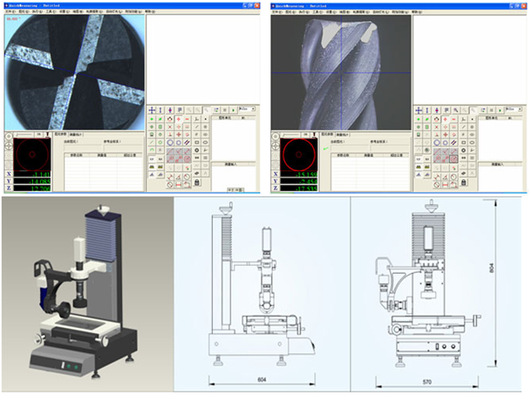Open the first menu in left window menu bar
This screenshot has height=396, width=532.
pyautogui.click(x=9, y=12)
